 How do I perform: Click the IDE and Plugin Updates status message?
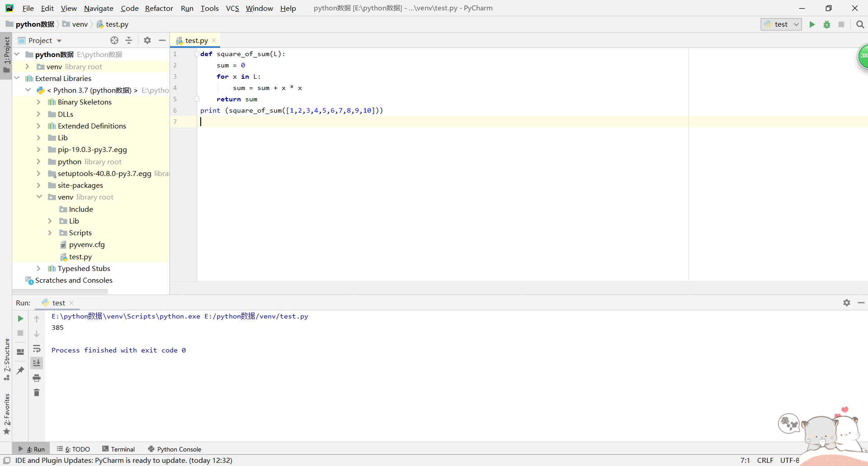click(124, 460)
